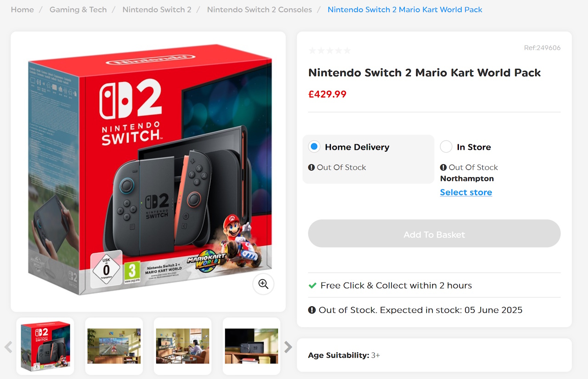Click the Select store link
588x379 pixels.
click(x=466, y=192)
